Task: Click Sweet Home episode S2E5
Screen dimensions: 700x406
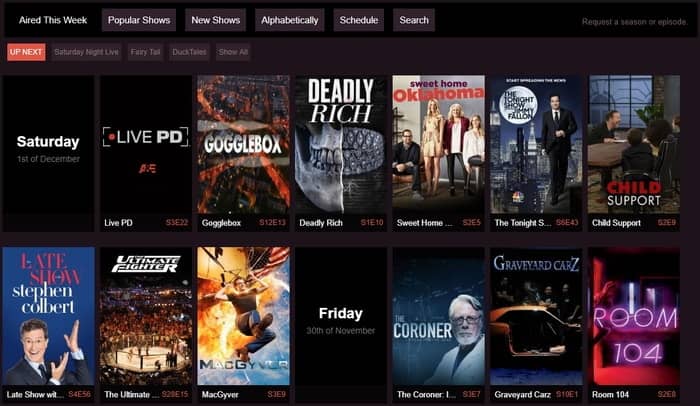Action: coord(471,222)
